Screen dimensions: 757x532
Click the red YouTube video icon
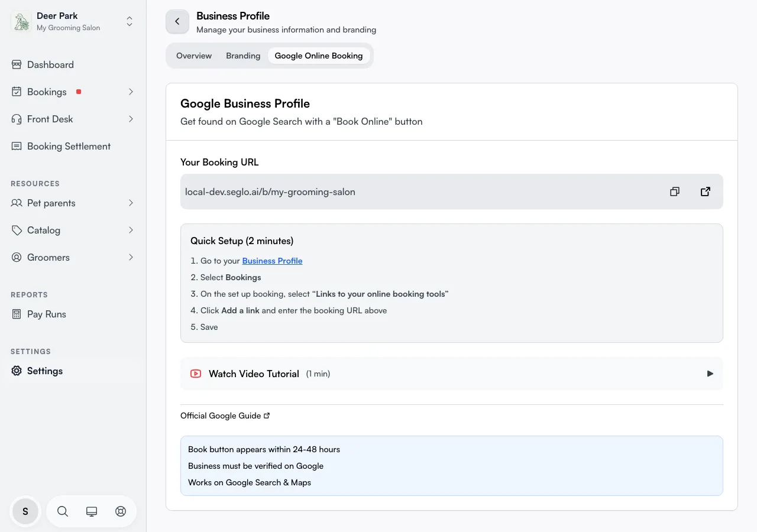click(x=196, y=374)
